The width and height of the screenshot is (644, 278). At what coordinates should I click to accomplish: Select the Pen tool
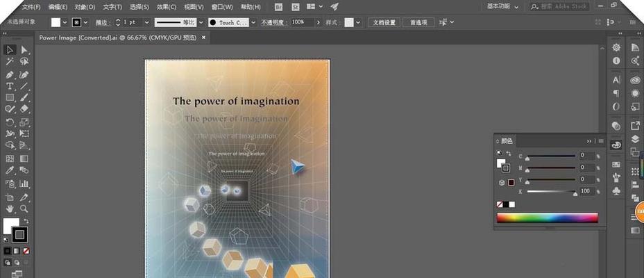coord(10,74)
